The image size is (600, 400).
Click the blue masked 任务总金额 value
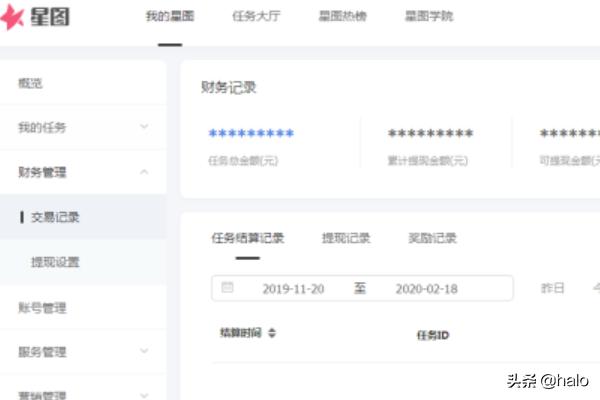coord(251,133)
